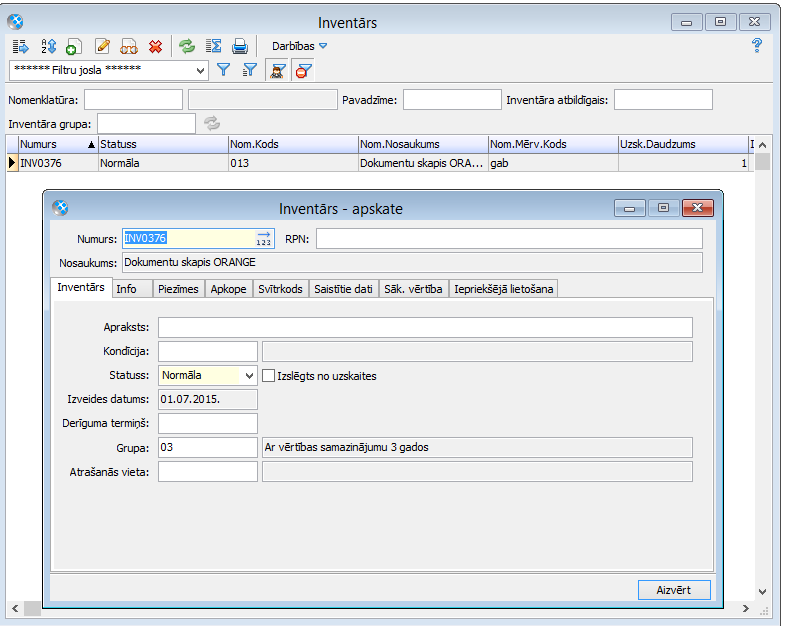Click into the Nomenklatūra filter field
This screenshot has width=788, height=626.
tap(133, 99)
